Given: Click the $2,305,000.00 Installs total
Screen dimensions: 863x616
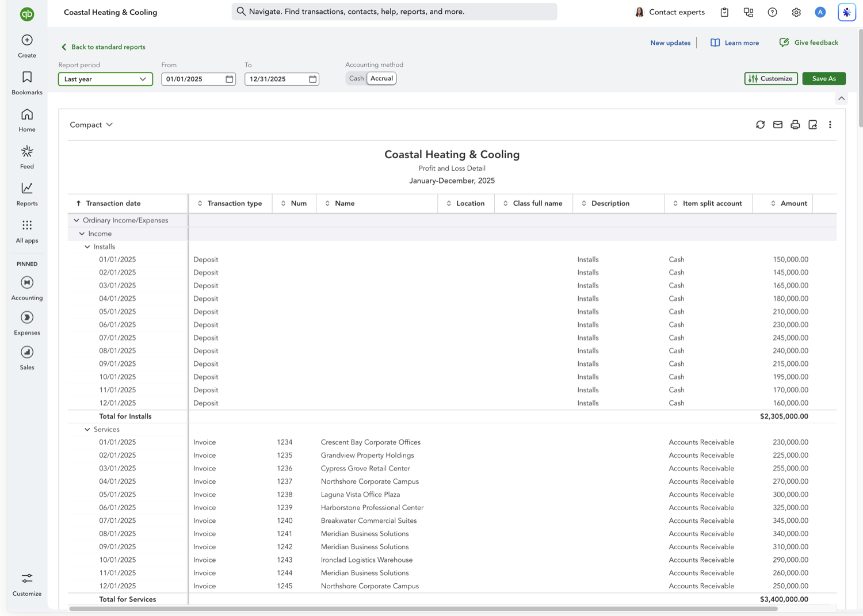Looking at the screenshot, I should pyautogui.click(x=784, y=416).
